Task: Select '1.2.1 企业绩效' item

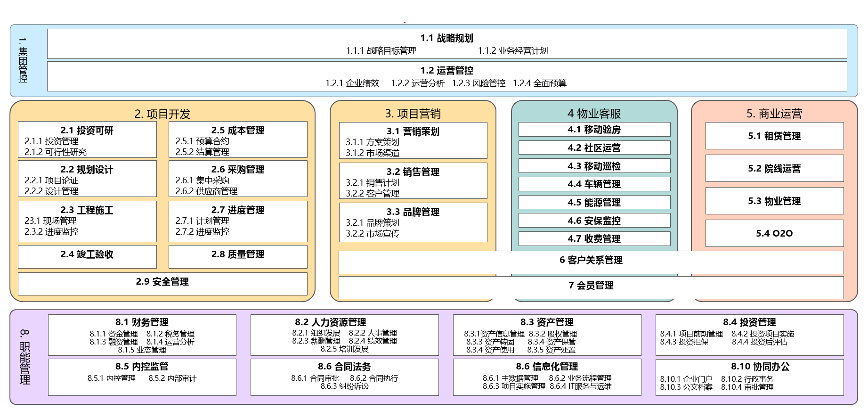Action: point(352,83)
